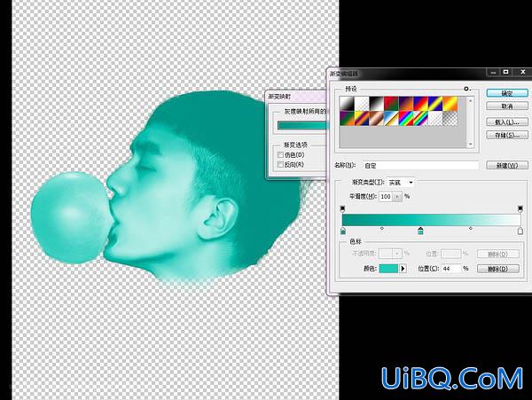Enable the 仿色(D) dither checkbox
This screenshot has width=532, height=400.
pos(280,154)
